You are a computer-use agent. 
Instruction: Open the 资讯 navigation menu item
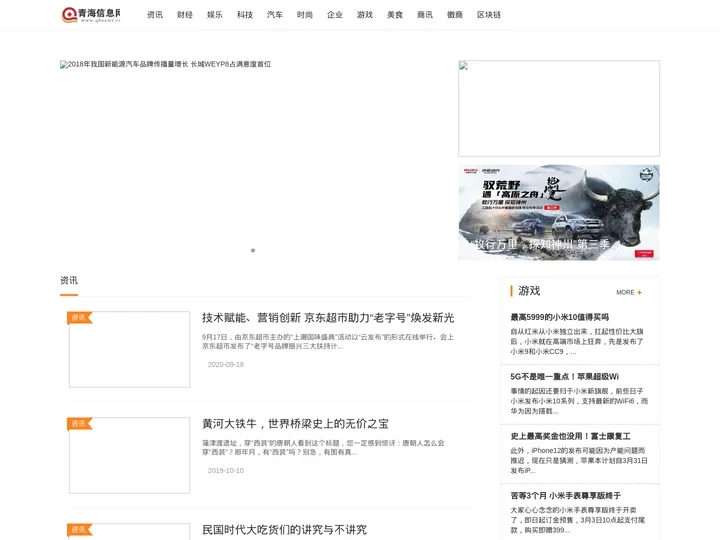155,15
